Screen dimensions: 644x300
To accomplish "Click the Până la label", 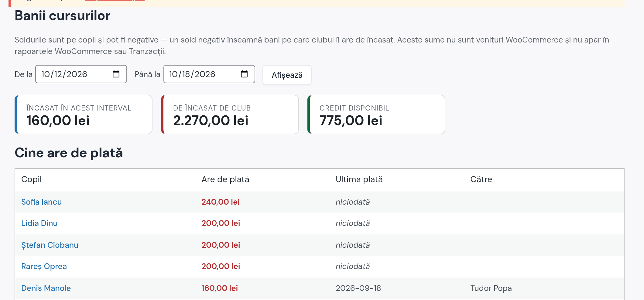I will [x=147, y=74].
